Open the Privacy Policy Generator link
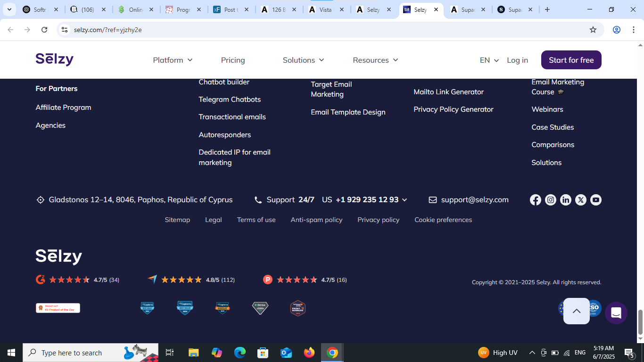This screenshot has width=644, height=362. click(x=454, y=109)
